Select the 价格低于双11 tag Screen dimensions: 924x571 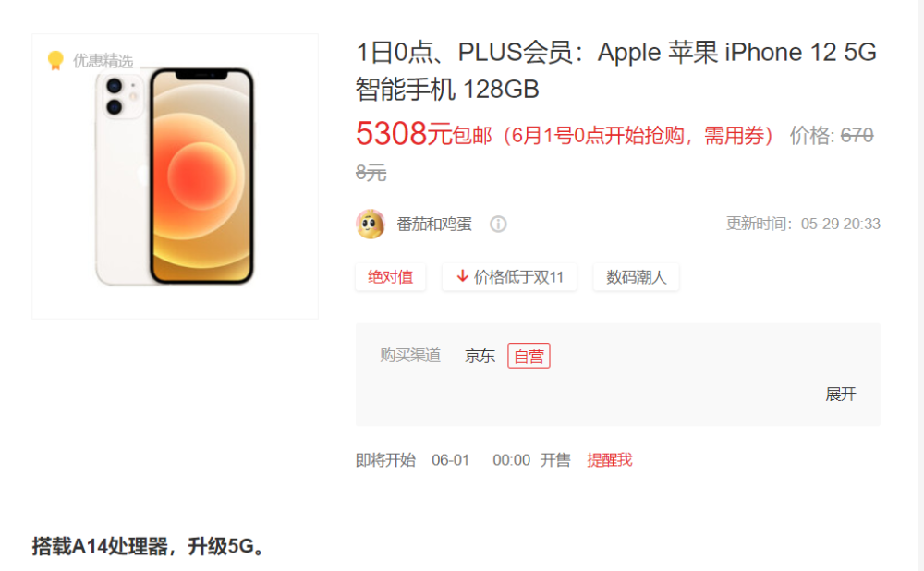pyautogui.click(x=509, y=277)
